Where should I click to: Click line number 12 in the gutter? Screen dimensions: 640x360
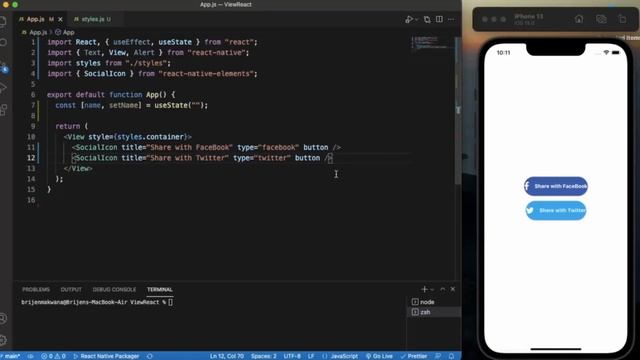(31, 158)
